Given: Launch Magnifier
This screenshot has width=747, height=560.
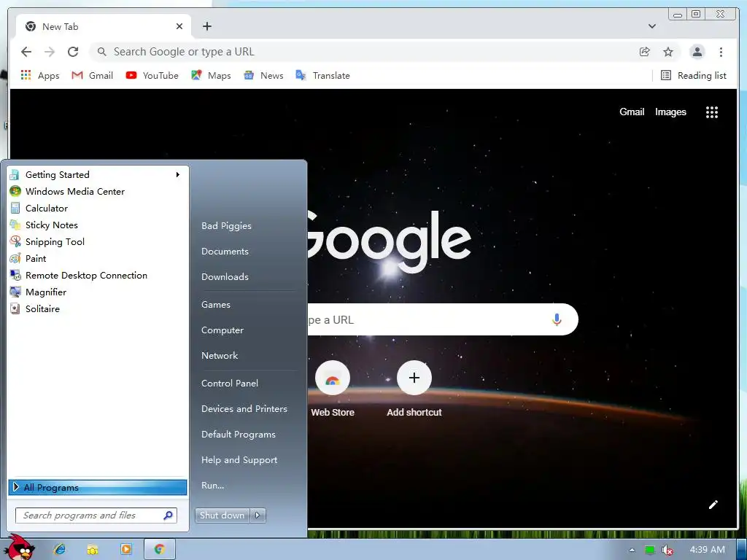Looking at the screenshot, I should pyautogui.click(x=97, y=292).
